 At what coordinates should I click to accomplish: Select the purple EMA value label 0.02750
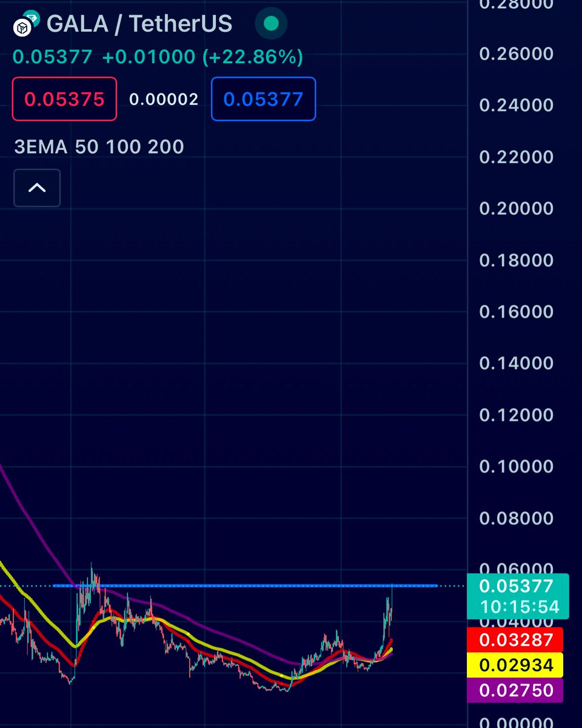tap(516, 690)
